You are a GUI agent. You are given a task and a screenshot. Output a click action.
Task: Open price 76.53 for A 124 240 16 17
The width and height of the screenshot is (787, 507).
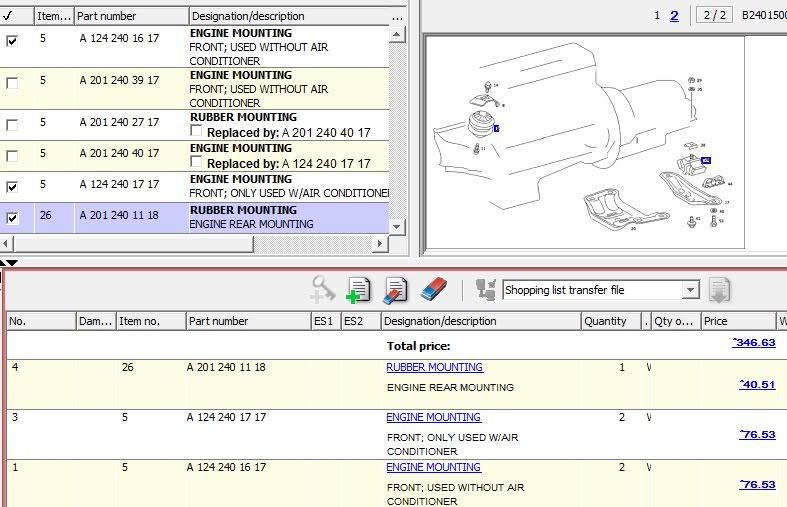coord(757,485)
